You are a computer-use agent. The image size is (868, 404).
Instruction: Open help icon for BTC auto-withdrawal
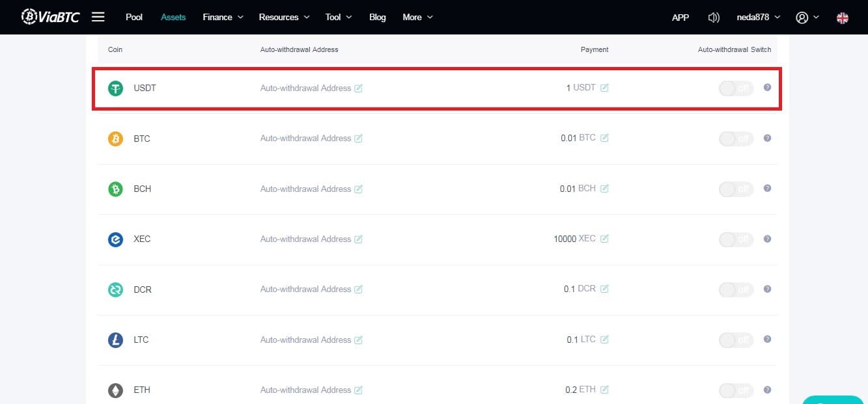pyautogui.click(x=767, y=138)
